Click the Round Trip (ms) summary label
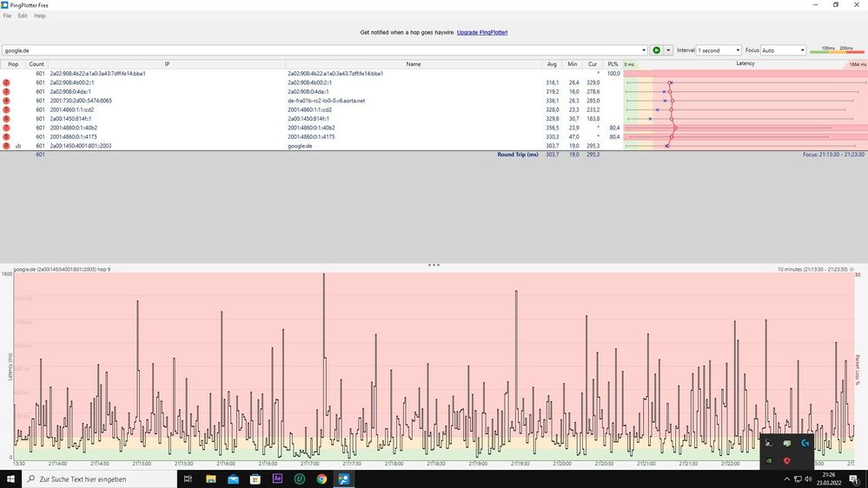The height and width of the screenshot is (488, 868). click(x=518, y=155)
